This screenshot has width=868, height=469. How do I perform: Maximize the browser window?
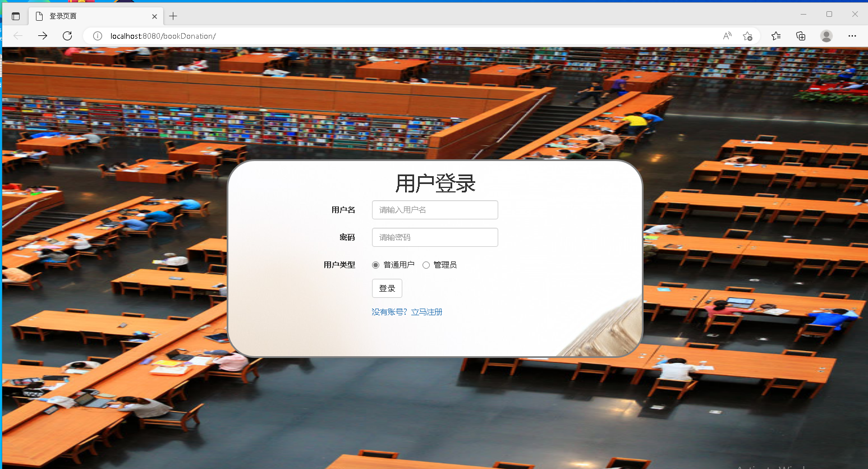point(829,14)
